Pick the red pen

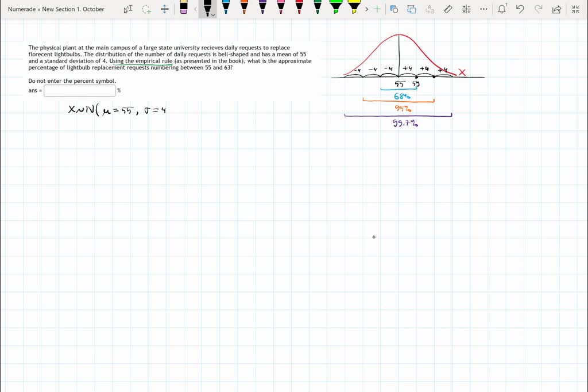click(299, 8)
